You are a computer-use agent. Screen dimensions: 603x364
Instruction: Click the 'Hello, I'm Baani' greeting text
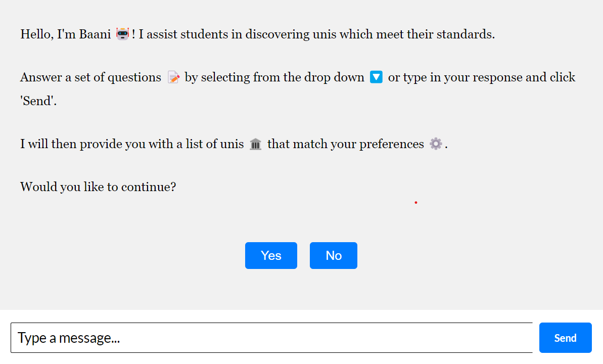(x=65, y=34)
